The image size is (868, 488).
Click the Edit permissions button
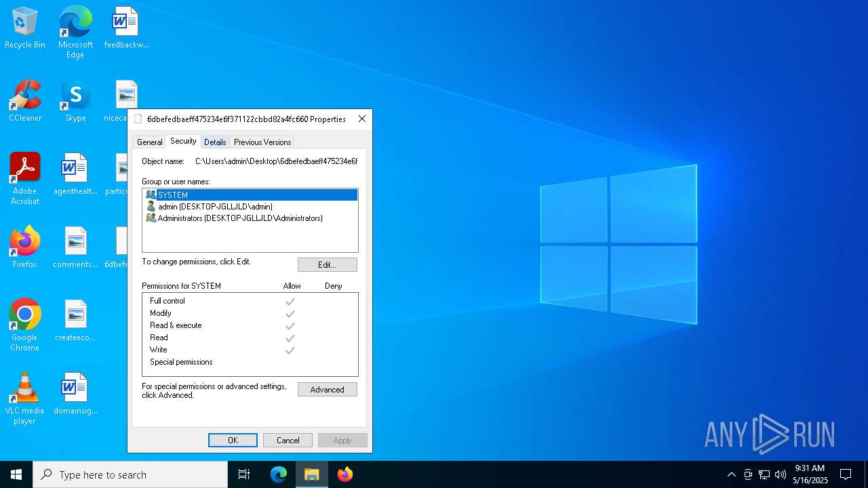point(328,264)
